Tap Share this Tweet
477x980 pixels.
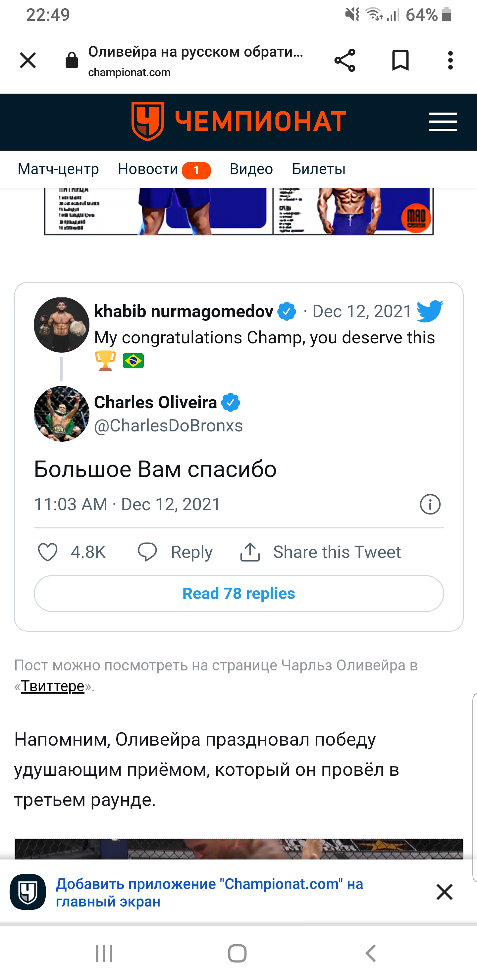coord(321,552)
